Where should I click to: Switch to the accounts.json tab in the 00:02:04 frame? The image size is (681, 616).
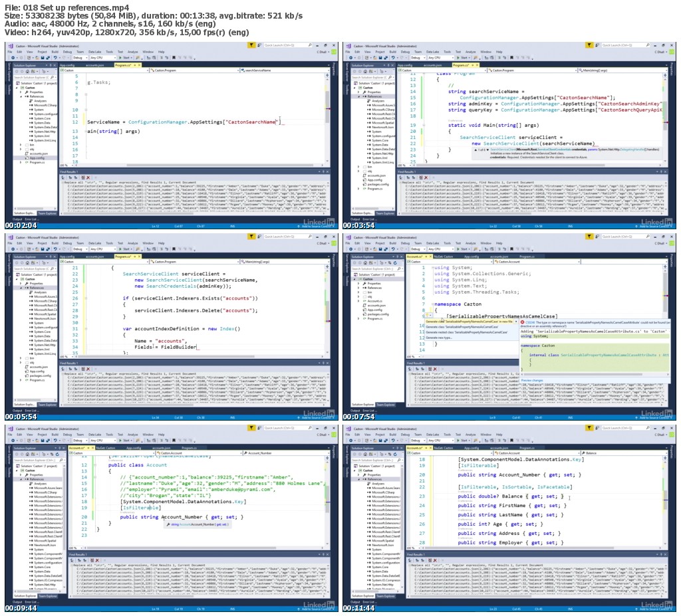94,65
